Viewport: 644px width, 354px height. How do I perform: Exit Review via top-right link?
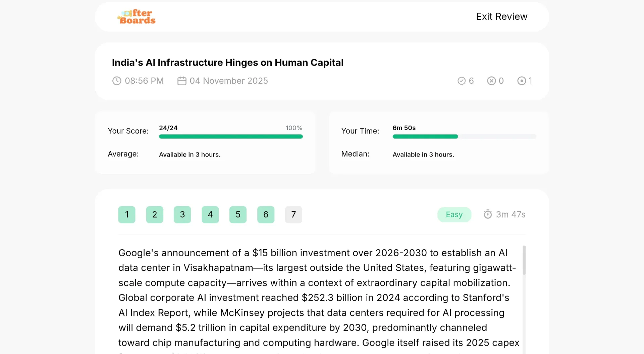click(x=501, y=16)
